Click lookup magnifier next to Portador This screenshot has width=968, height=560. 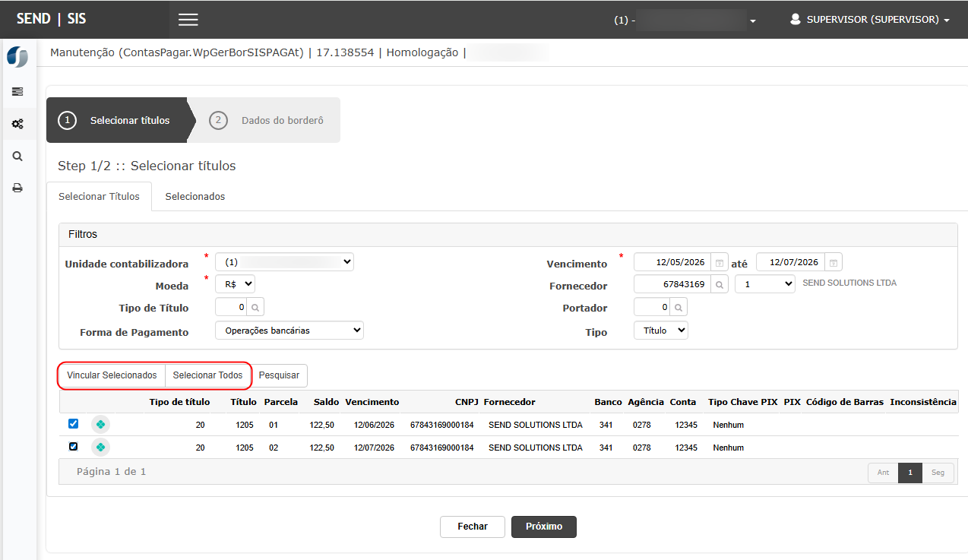coord(679,308)
